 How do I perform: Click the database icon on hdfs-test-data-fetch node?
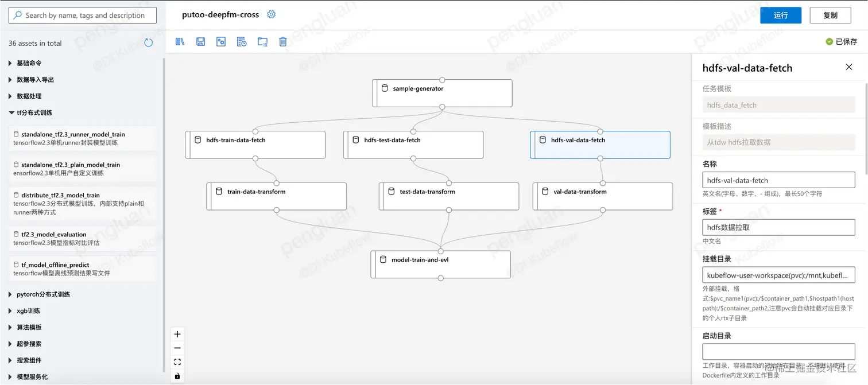coord(355,139)
